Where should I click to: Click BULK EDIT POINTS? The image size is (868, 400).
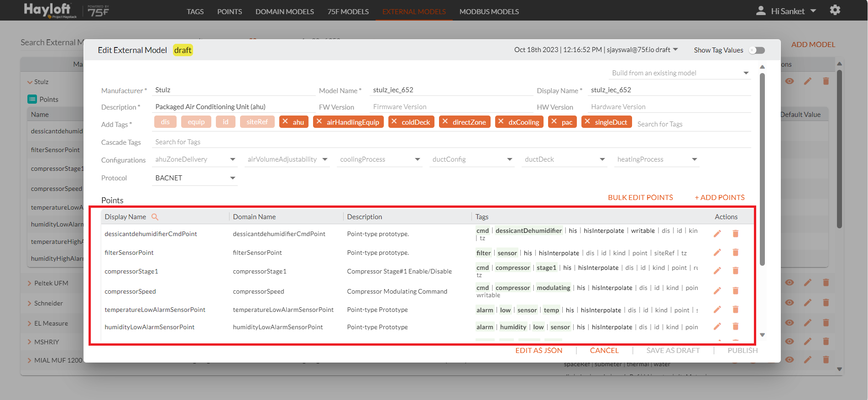click(x=640, y=197)
